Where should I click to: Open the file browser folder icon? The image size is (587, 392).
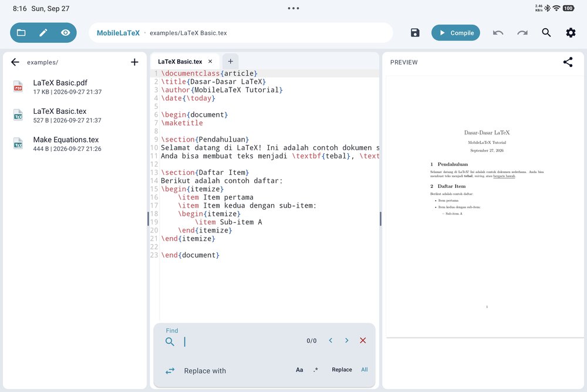(21, 33)
